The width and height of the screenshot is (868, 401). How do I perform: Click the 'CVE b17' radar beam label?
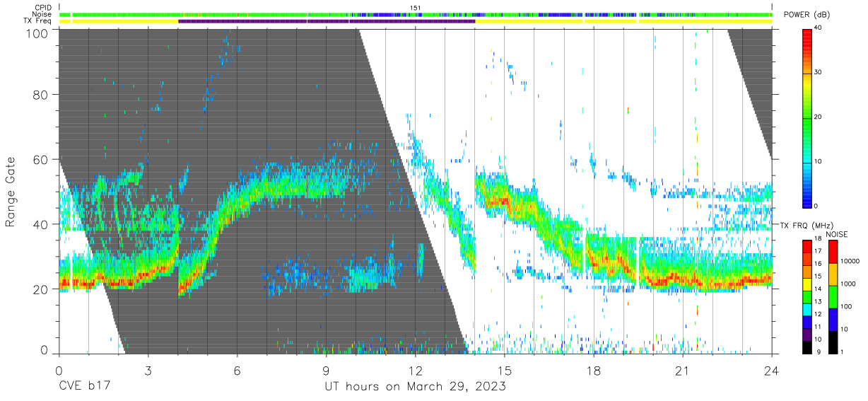(x=84, y=387)
